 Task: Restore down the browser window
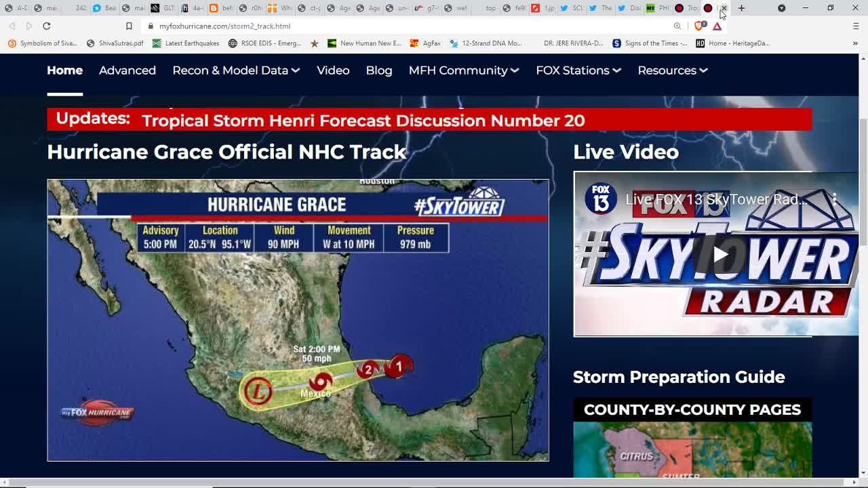pyautogui.click(x=831, y=8)
